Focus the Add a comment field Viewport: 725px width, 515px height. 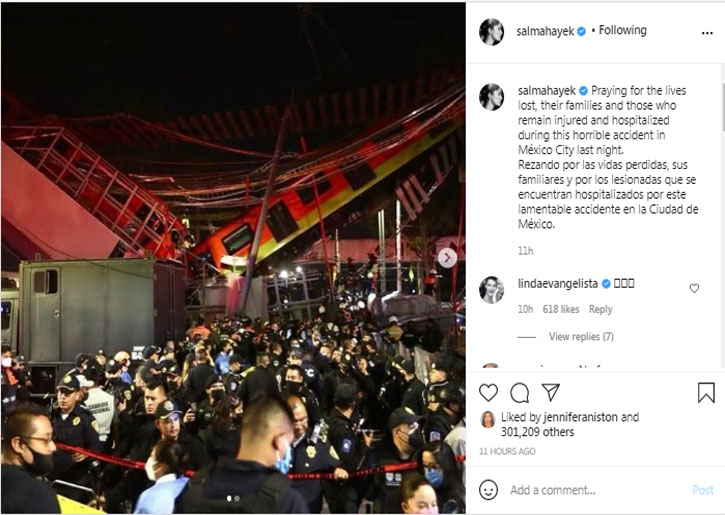coord(596,490)
